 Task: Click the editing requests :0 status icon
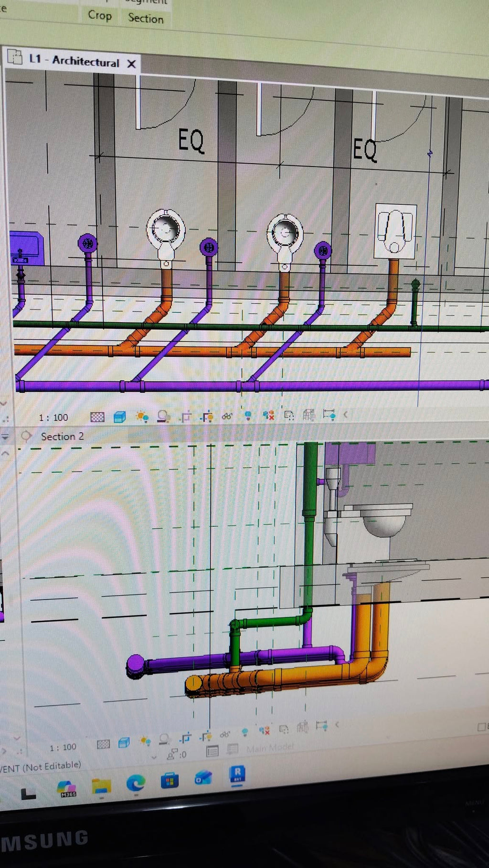177,754
